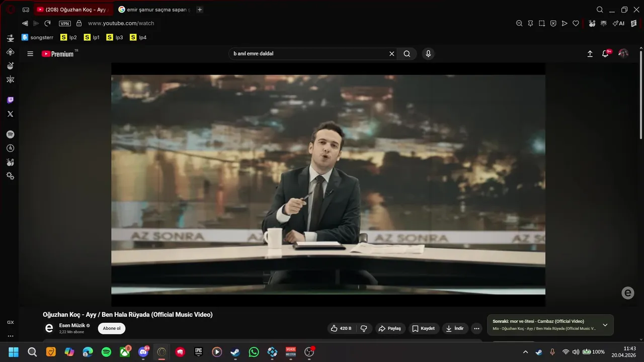Screen dimensions: 644x362
Task: Open the AI assistant toolbar button
Action: (x=618, y=23)
